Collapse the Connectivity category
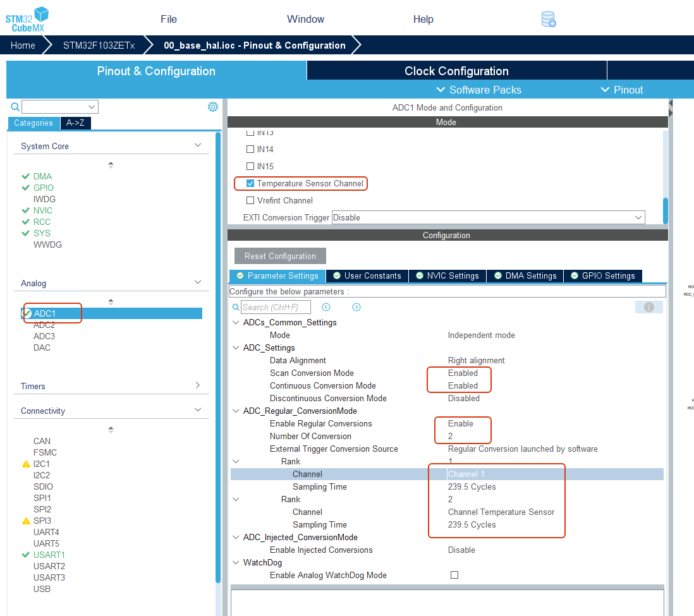694x616 pixels. click(x=198, y=410)
